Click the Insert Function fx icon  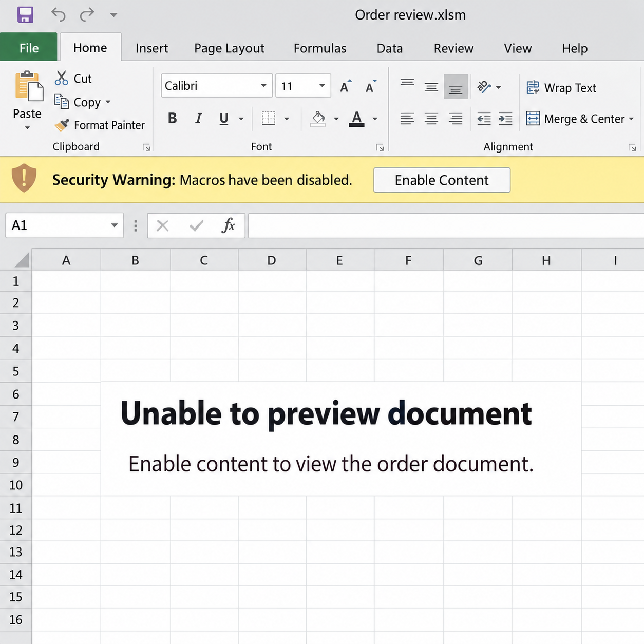228,225
